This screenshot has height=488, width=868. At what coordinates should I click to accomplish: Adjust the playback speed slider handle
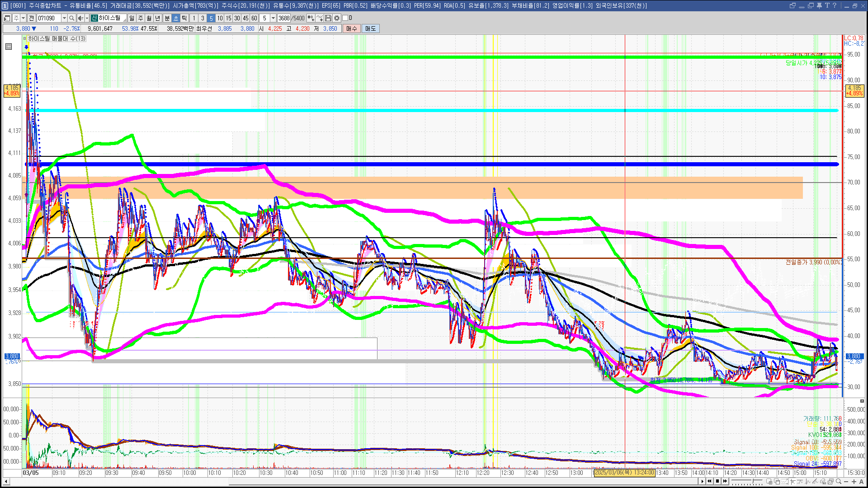(753, 481)
